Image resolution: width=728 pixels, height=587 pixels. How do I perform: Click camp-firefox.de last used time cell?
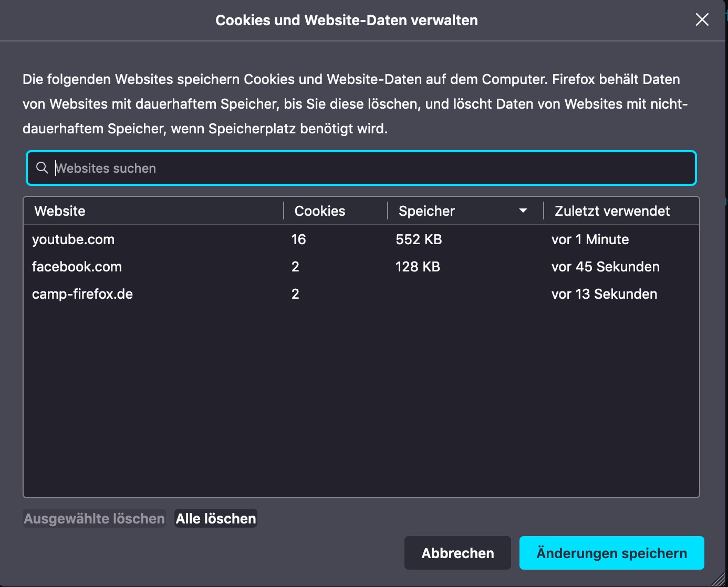pyautogui.click(x=604, y=294)
